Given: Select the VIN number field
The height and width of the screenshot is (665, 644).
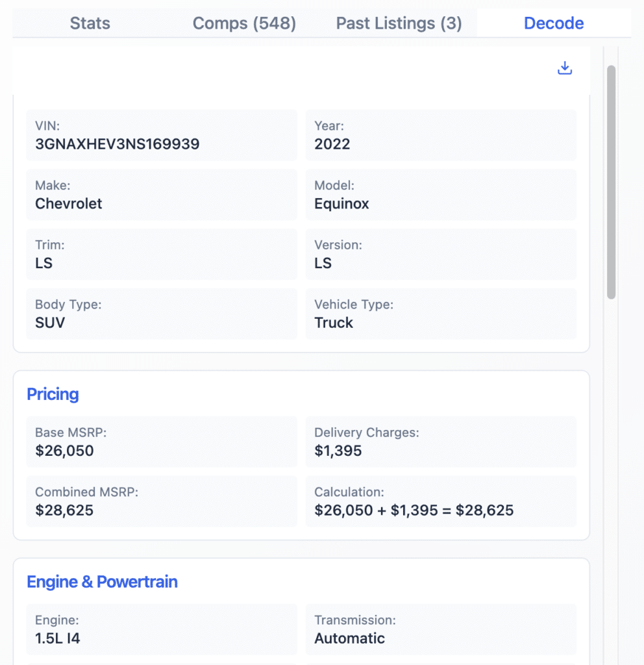Looking at the screenshot, I should 161,135.
